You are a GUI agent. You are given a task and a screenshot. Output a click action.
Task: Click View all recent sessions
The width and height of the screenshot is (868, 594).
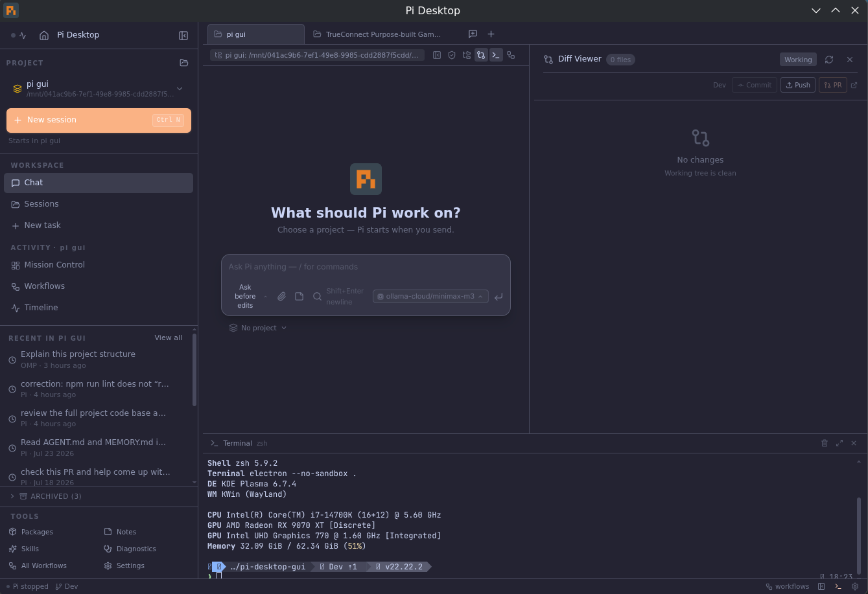coord(168,337)
